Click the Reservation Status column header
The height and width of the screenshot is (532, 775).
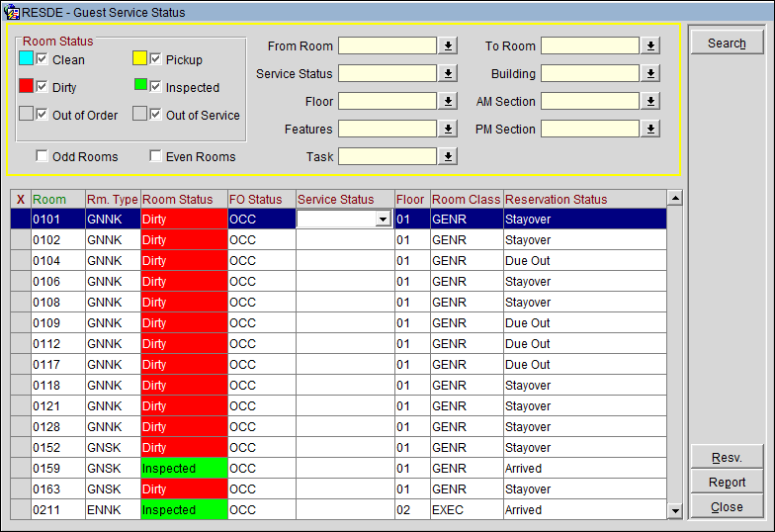tap(556, 199)
